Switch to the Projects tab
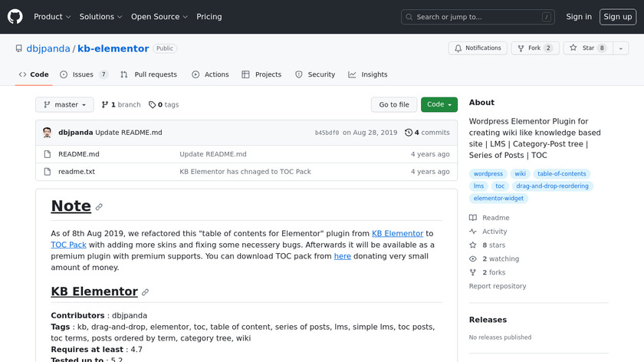644x362 pixels. tap(261, 74)
